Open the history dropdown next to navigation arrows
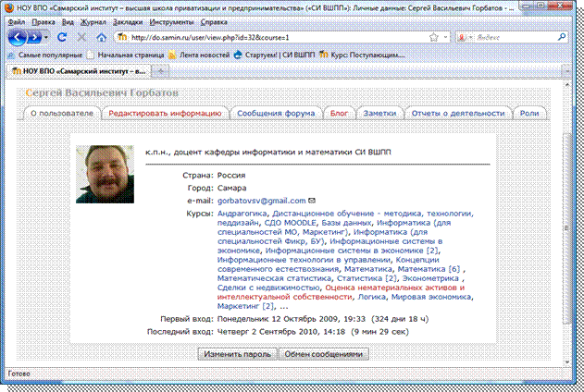The width and height of the screenshot is (584, 392). tap(47, 37)
